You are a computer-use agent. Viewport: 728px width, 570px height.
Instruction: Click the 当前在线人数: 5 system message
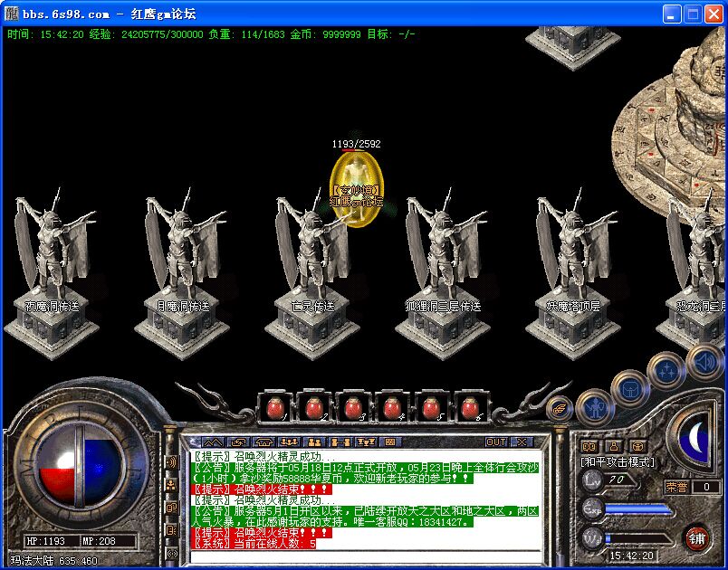254,543
